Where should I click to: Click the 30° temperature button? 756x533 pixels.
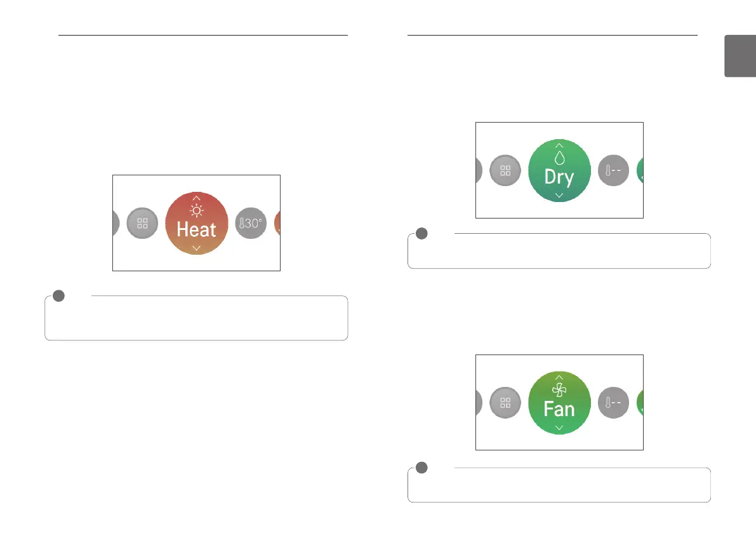(x=251, y=224)
